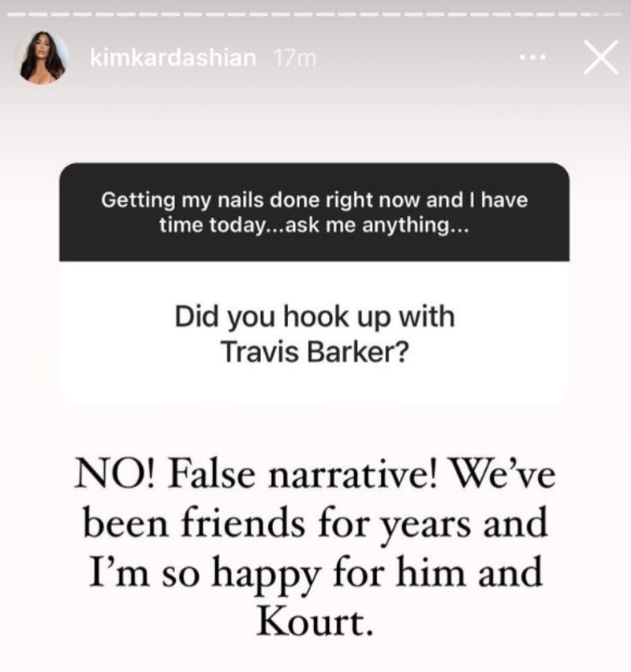The image size is (631, 672).
Task: Close the story with the X icon
Action: tap(601, 58)
